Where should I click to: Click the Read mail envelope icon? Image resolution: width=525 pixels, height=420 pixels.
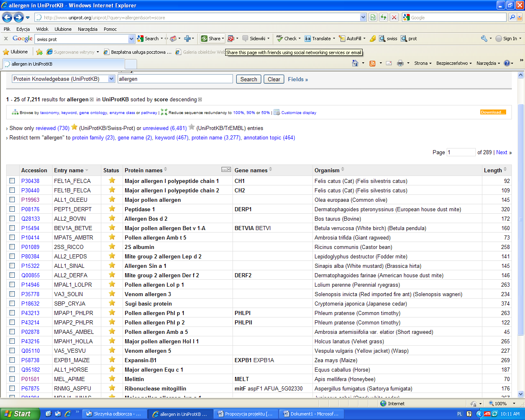point(389,63)
